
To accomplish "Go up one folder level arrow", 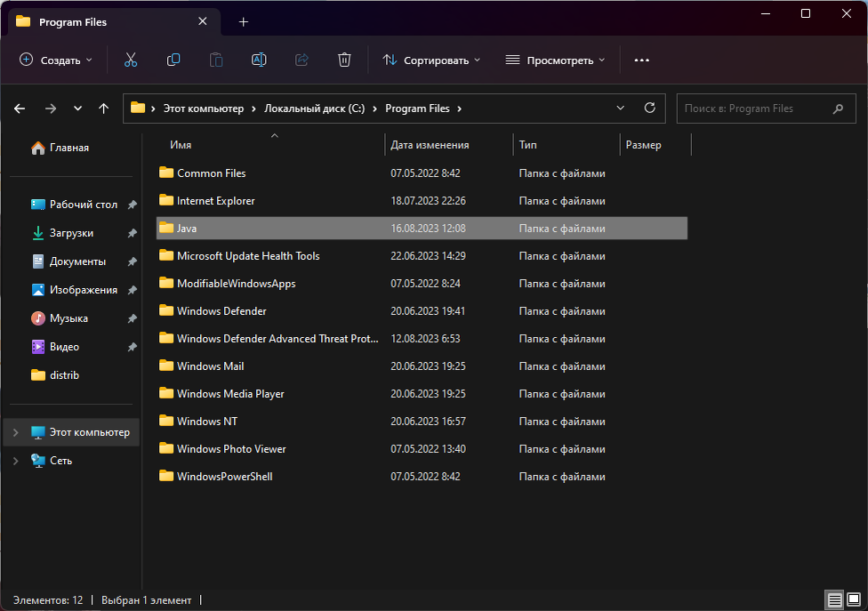I will [x=103, y=109].
